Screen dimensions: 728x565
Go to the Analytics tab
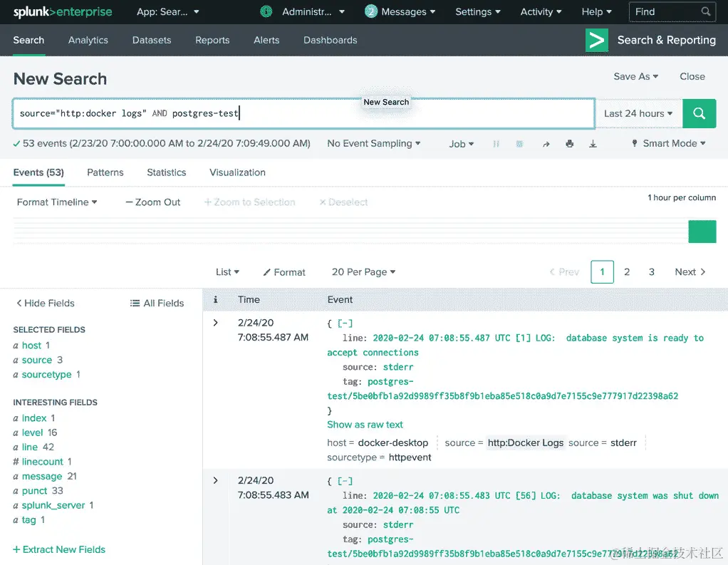[88, 41]
